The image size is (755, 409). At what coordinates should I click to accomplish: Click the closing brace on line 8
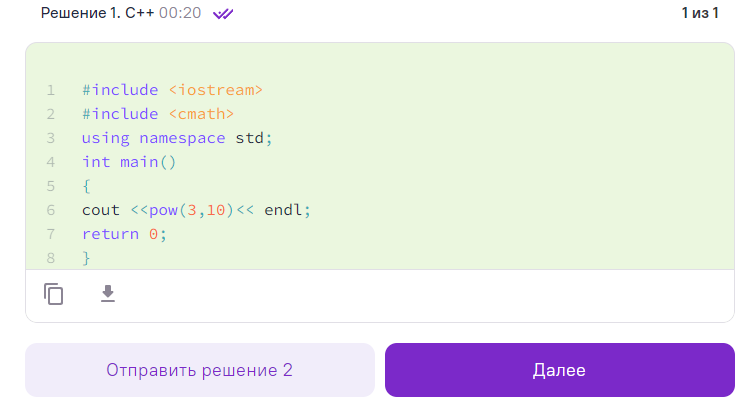(x=87, y=258)
